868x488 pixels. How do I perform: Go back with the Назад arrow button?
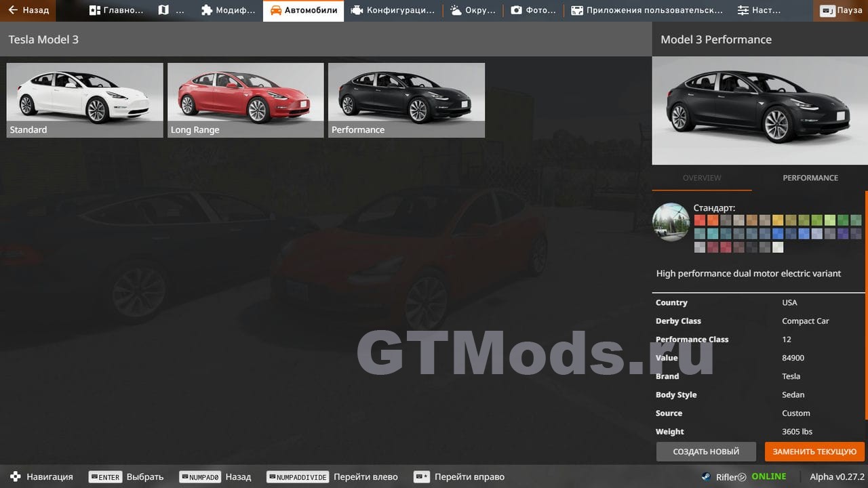click(x=28, y=10)
